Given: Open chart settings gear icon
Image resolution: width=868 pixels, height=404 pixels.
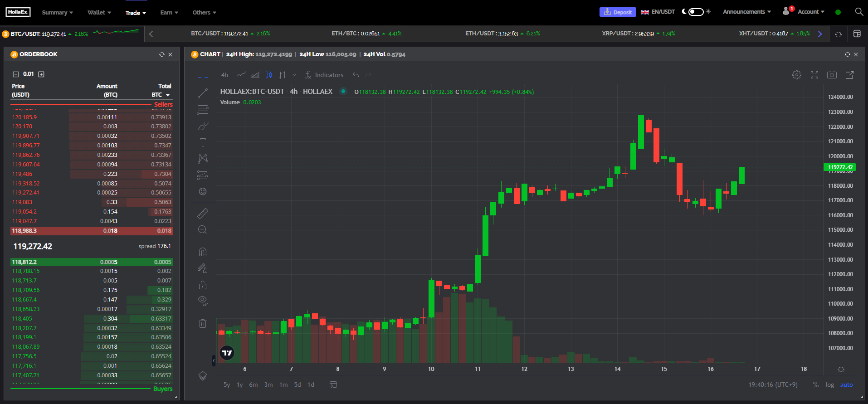Looking at the screenshot, I should tap(797, 75).
